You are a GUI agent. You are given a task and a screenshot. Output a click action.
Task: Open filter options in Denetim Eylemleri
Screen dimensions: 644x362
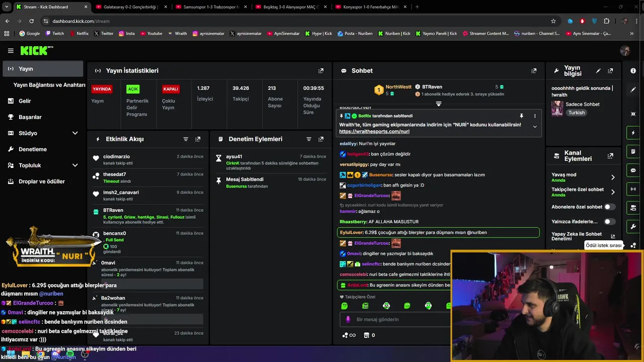tap(309, 139)
